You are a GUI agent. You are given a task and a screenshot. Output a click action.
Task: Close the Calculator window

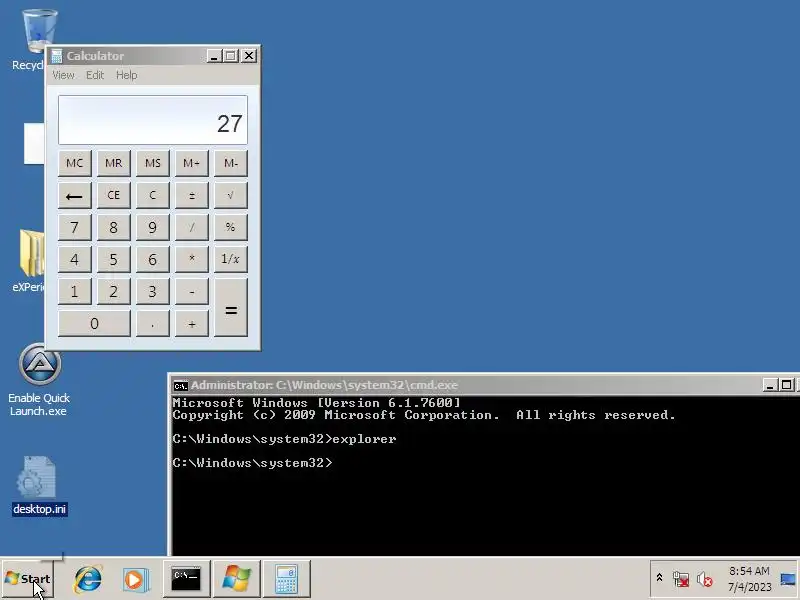pos(248,56)
